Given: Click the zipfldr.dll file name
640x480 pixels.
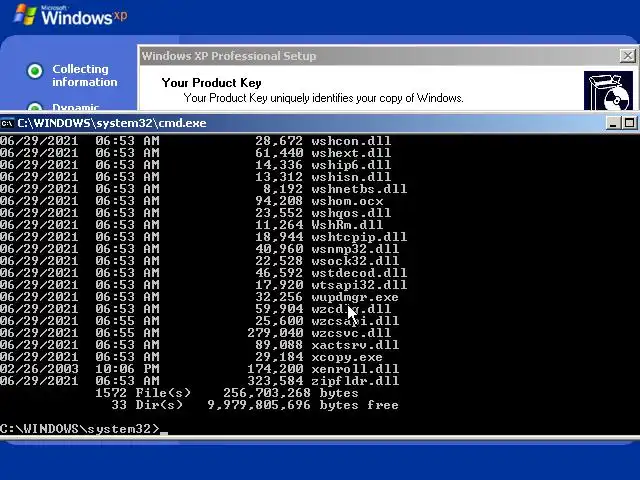Looking at the screenshot, I should 355,381.
